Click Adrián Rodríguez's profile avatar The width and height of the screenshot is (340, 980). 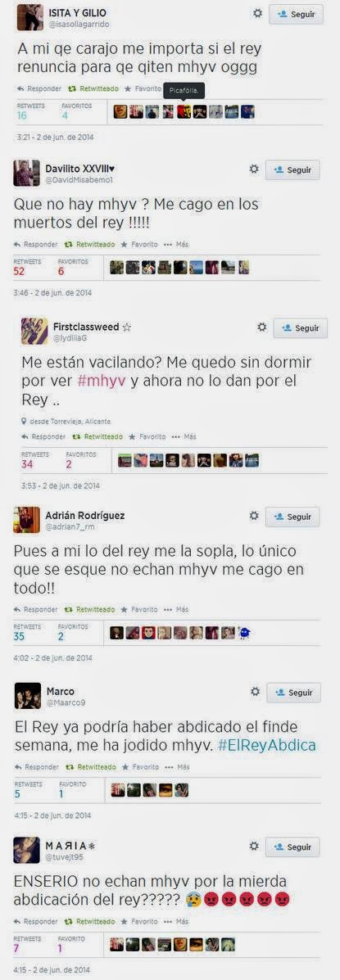point(26,519)
